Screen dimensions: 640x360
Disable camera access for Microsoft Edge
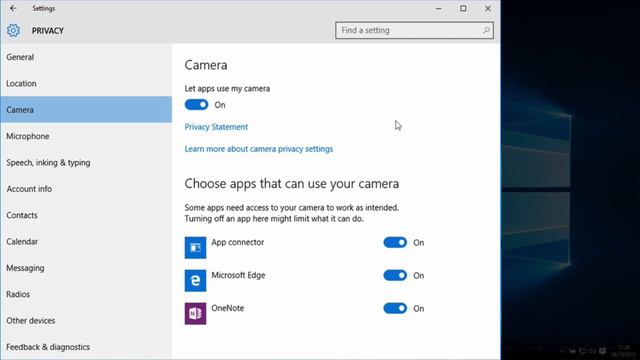pyautogui.click(x=395, y=276)
